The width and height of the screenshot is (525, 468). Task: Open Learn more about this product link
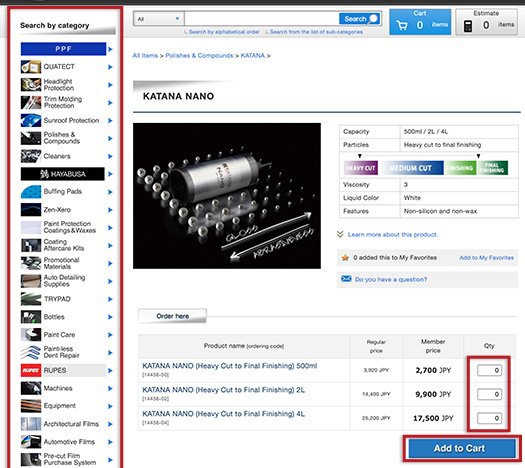(392, 235)
